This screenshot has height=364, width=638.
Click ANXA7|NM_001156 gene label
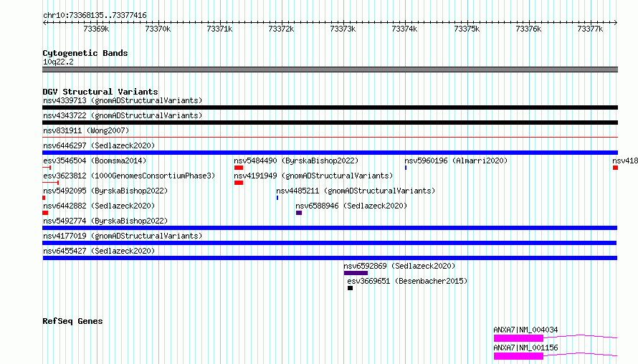point(525,348)
